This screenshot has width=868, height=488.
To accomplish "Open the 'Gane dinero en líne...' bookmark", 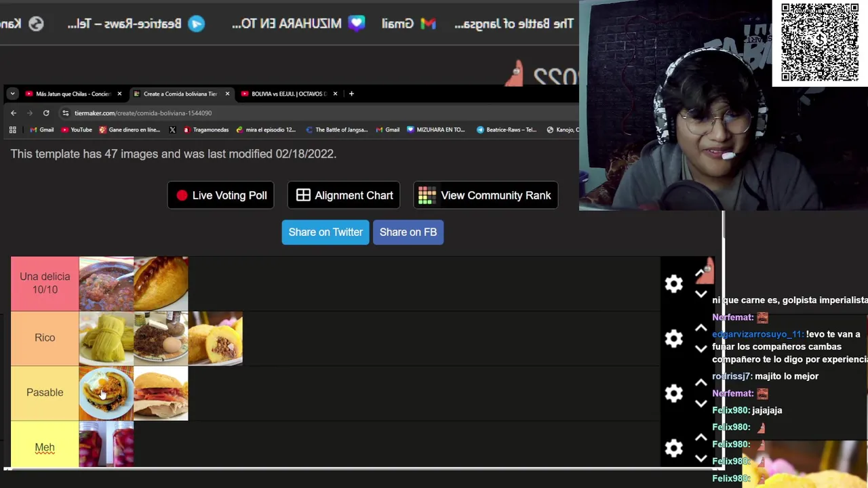I will [x=130, y=129].
